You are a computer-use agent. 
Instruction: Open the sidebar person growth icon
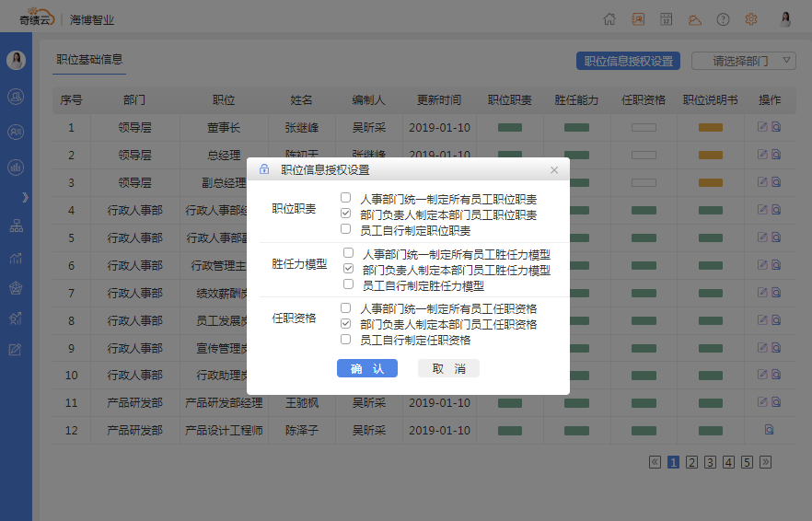tap(16, 319)
